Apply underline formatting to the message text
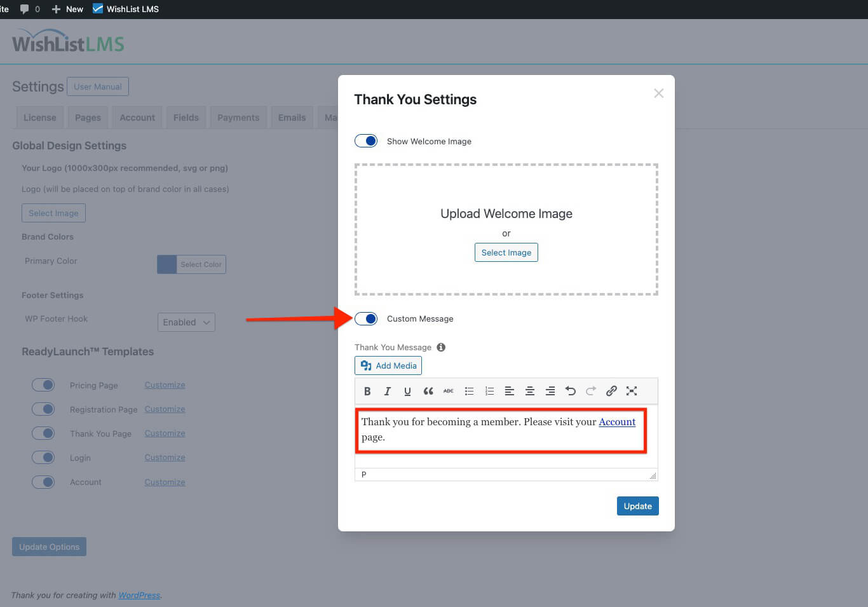 click(x=408, y=391)
